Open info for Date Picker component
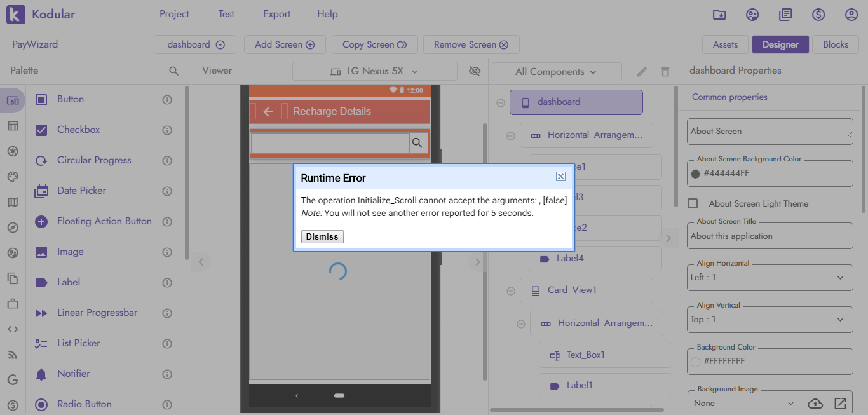 (167, 191)
